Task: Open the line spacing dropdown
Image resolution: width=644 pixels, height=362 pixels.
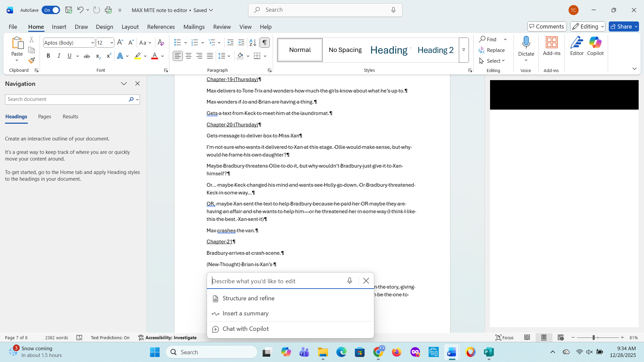Action: 224,56
